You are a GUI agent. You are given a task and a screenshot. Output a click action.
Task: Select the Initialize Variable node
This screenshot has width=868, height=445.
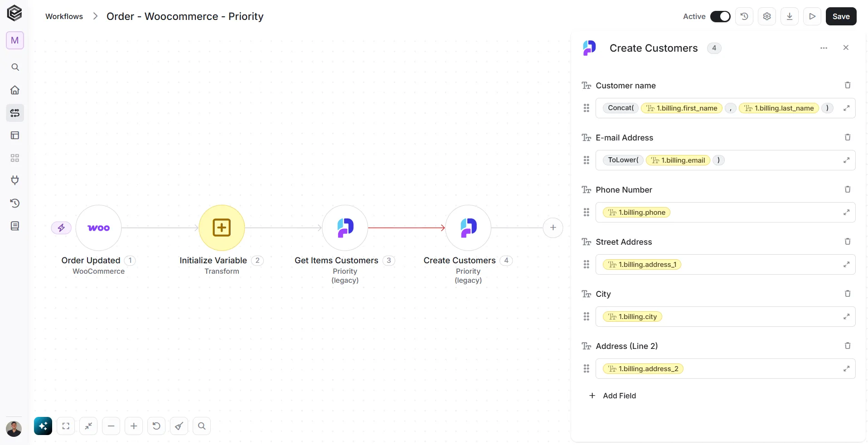point(222,227)
